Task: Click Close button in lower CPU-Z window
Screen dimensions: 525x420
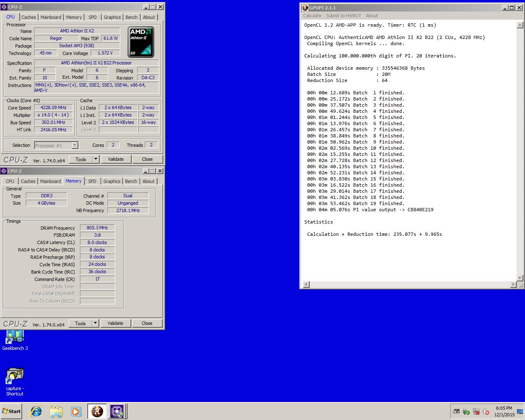Action: coord(147,323)
